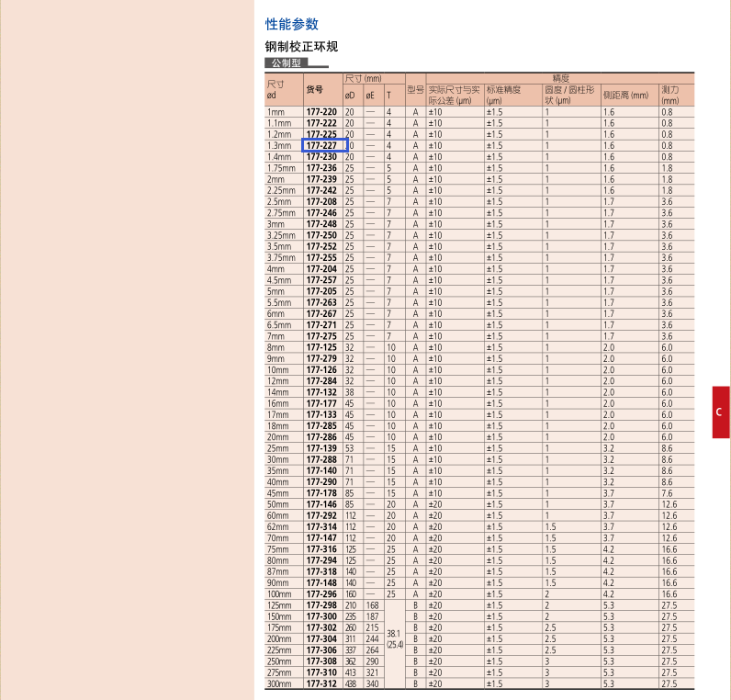Image resolution: width=731 pixels, height=700 pixels.
Task: Select item number 177-140
Action: click(321, 470)
